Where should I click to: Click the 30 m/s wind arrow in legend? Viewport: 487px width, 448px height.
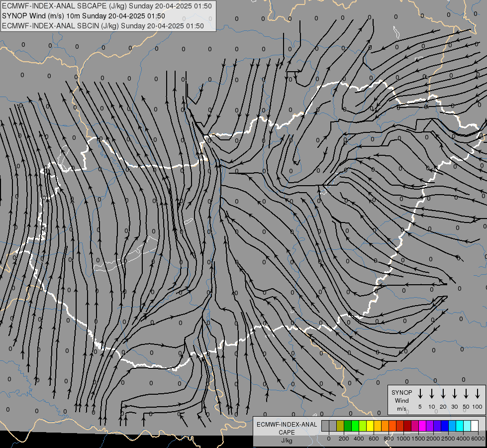tap(454, 393)
